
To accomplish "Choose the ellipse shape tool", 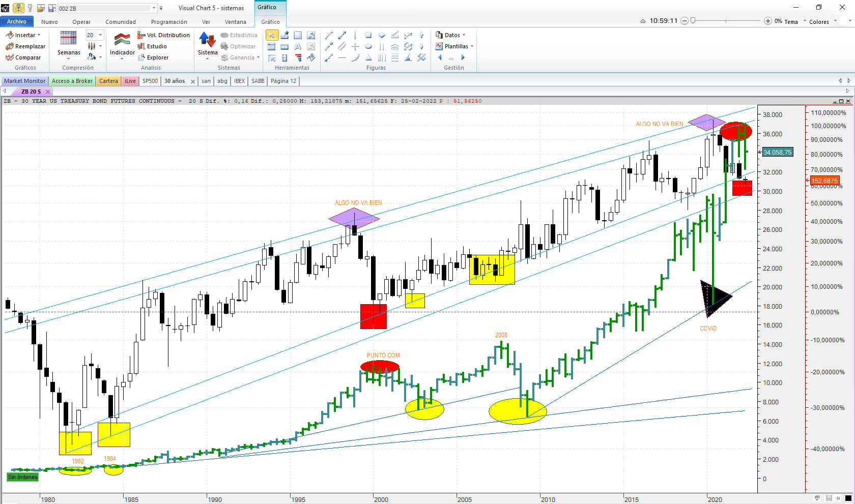I will coord(368,46).
